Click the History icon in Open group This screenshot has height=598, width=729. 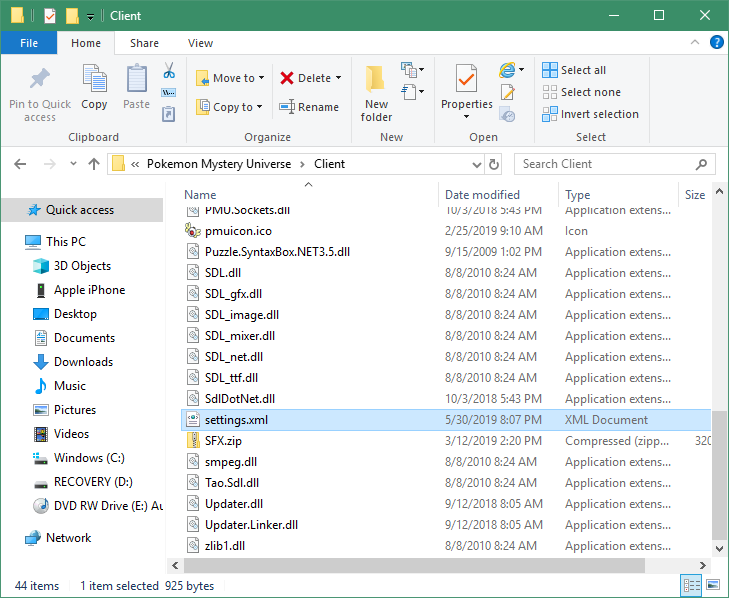tap(507, 114)
